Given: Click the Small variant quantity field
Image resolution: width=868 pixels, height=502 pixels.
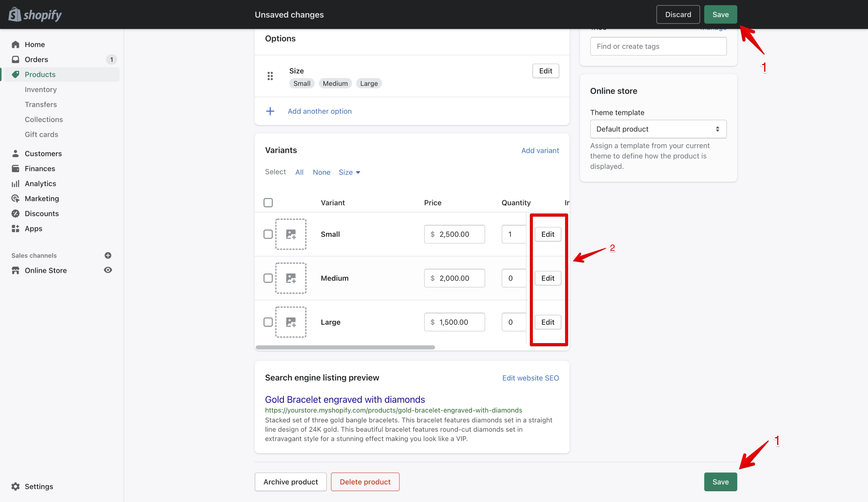Looking at the screenshot, I should click(x=514, y=234).
